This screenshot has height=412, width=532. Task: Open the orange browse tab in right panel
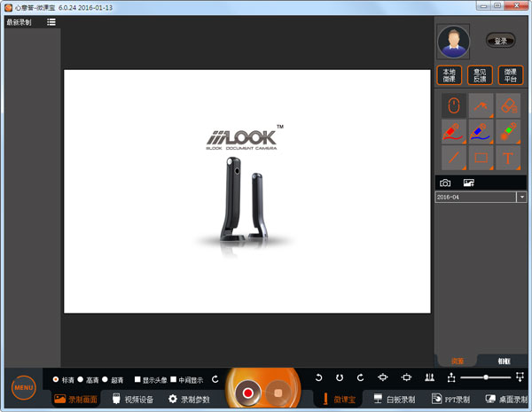457,361
